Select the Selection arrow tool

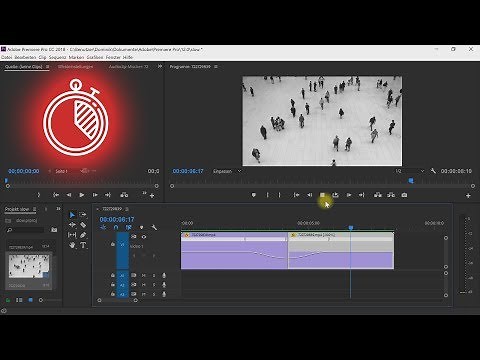coord(72,215)
